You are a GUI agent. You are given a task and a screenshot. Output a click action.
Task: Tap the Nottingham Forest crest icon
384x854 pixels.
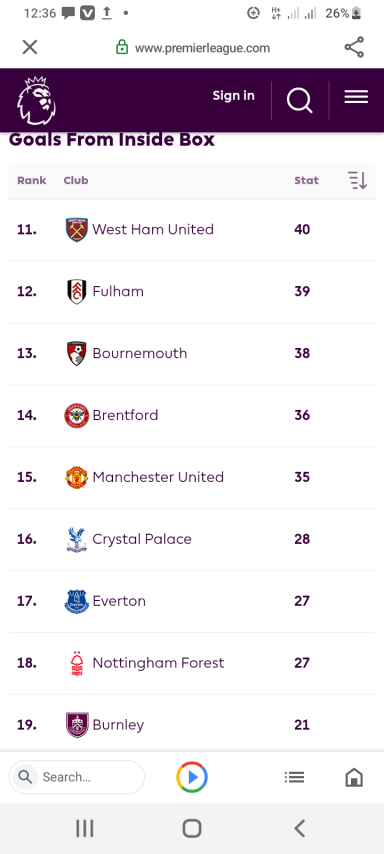coord(77,663)
